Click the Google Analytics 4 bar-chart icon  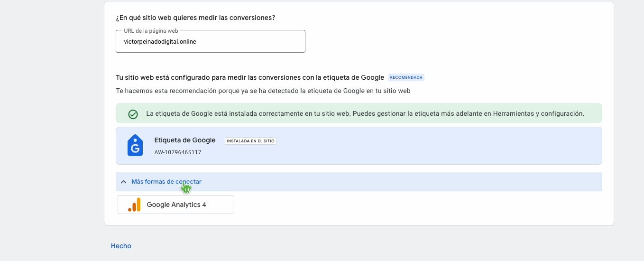[x=135, y=205]
